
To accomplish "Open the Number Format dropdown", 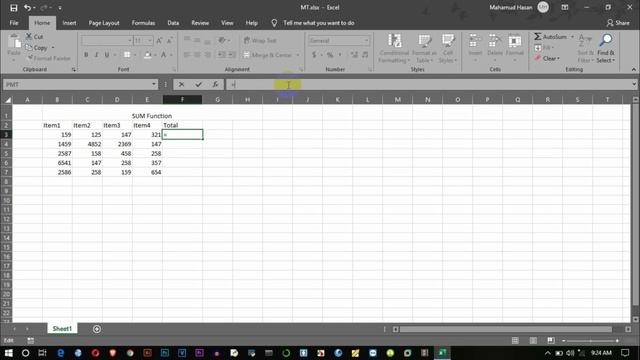I will [x=366, y=40].
